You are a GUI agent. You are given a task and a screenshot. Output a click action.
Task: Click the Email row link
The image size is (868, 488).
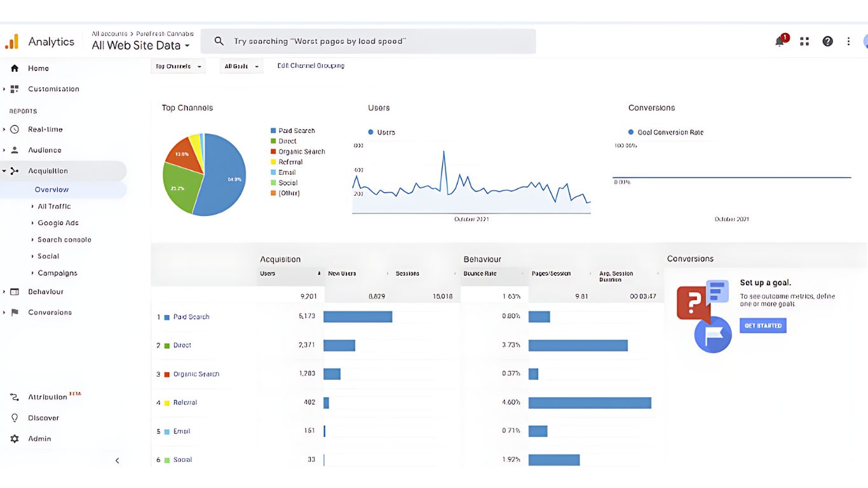click(x=182, y=431)
